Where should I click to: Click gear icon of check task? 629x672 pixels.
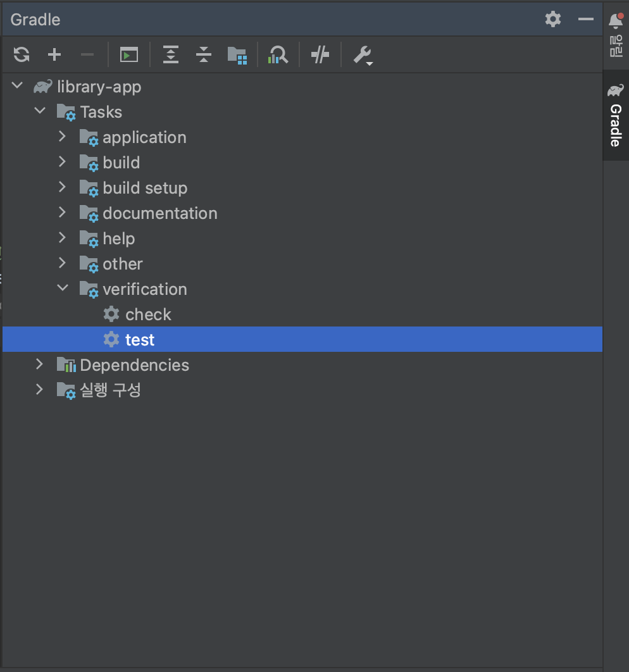pyautogui.click(x=111, y=314)
